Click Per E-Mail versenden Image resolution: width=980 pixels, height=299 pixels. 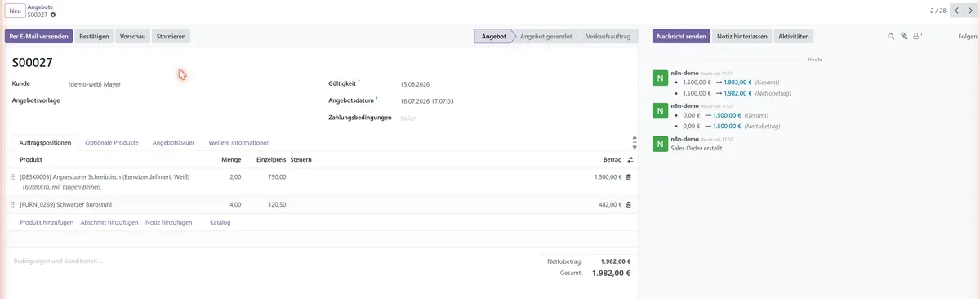pos(38,37)
